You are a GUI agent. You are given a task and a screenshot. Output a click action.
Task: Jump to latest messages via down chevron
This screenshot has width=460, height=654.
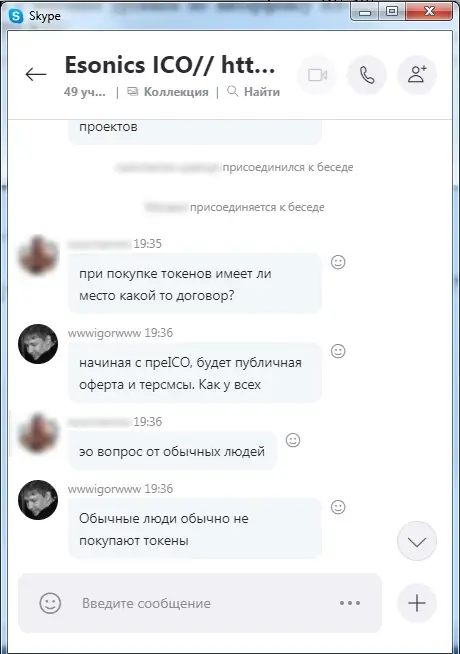pyautogui.click(x=417, y=541)
